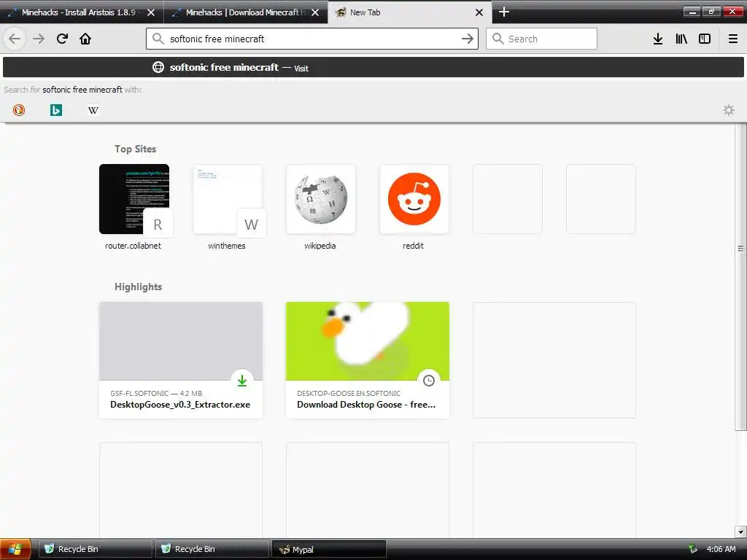This screenshot has width=747, height=560.
Task: Go forward using the forward arrow
Action: pyautogui.click(x=39, y=39)
